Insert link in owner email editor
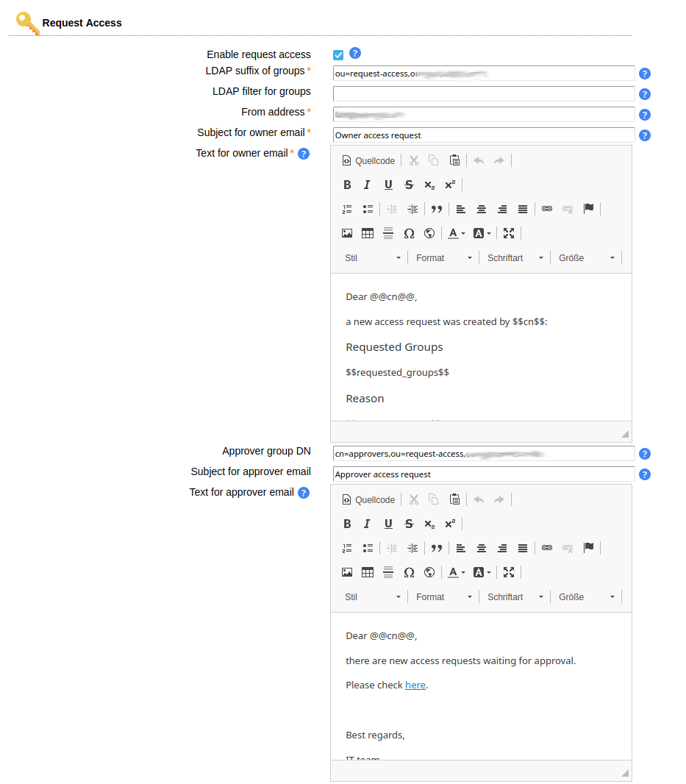686x784 pixels. (x=546, y=209)
